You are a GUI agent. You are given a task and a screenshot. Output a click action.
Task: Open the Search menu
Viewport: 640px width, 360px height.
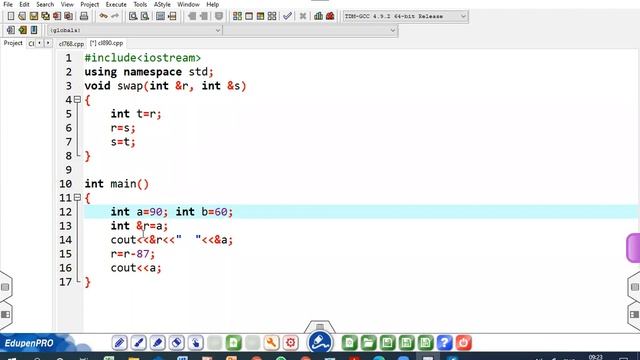pyautogui.click(x=45, y=4)
